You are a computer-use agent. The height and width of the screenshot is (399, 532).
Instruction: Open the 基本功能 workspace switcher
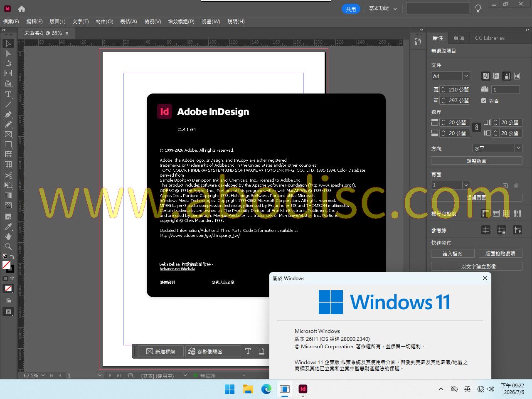(x=383, y=9)
